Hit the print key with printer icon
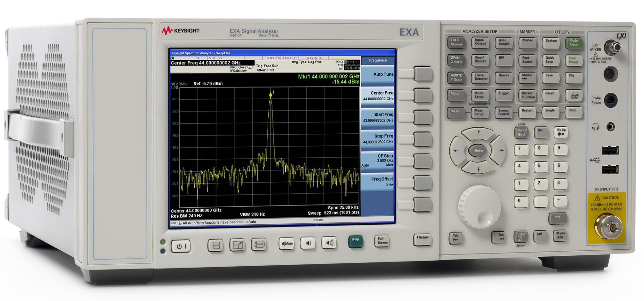This screenshot has height=301, width=644. [574, 95]
